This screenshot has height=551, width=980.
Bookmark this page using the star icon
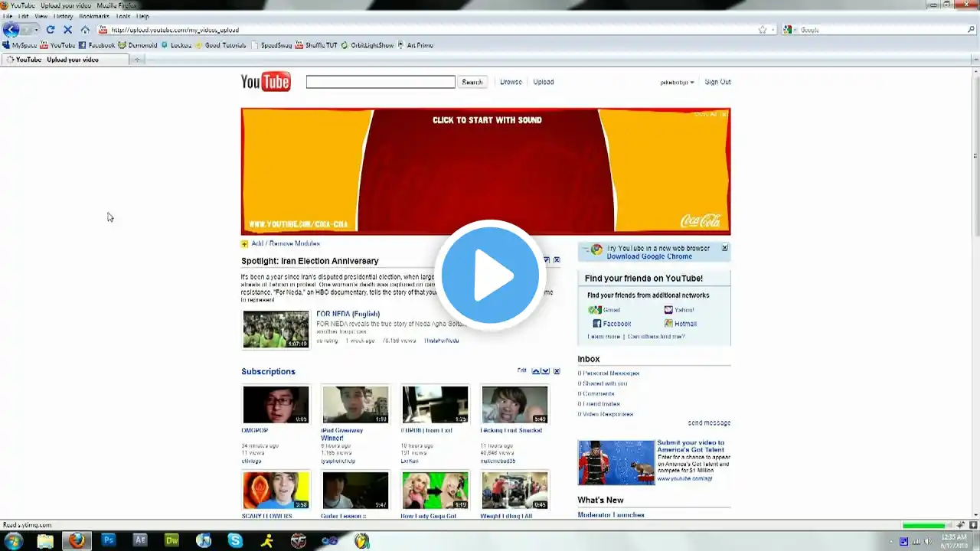[x=763, y=30]
